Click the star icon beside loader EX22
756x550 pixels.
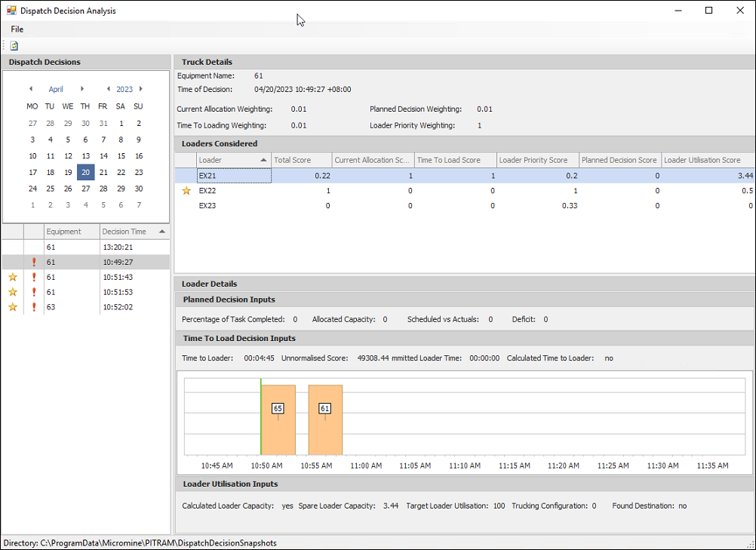click(x=186, y=191)
